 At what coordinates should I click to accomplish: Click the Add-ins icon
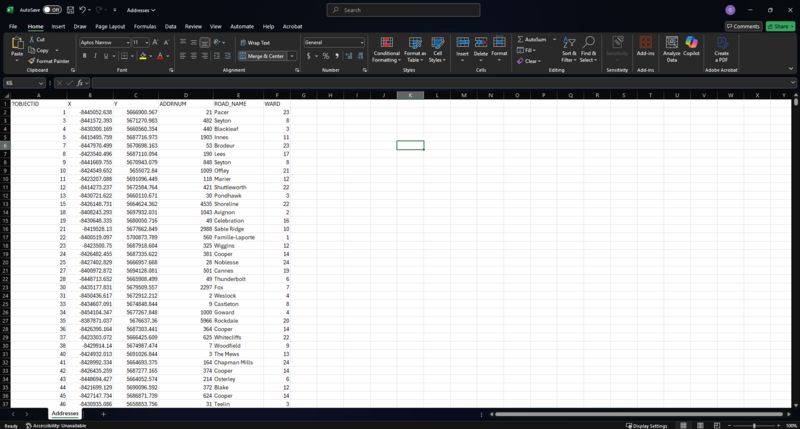point(645,49)
